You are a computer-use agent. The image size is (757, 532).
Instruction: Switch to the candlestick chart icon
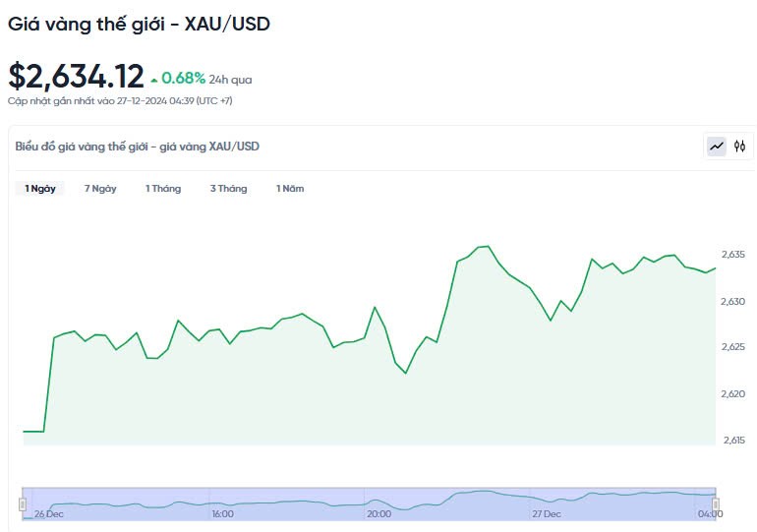740,147
